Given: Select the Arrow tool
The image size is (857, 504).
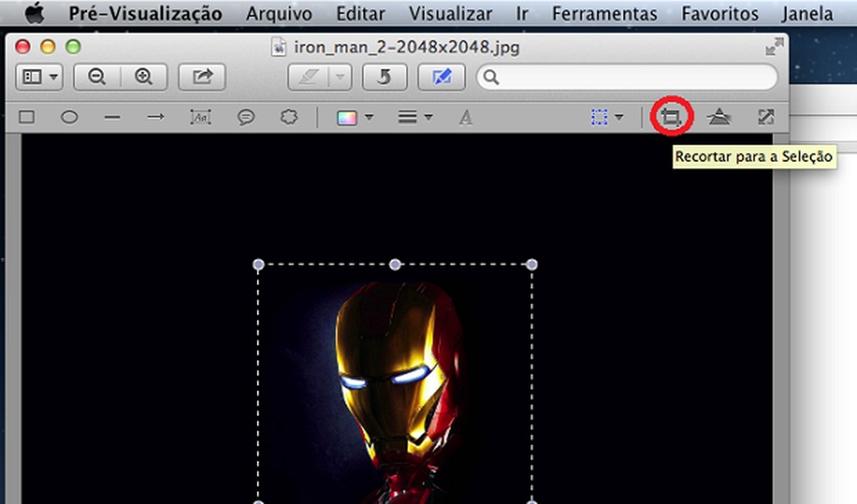Looking at the screenshot, I should click(156, 117).
